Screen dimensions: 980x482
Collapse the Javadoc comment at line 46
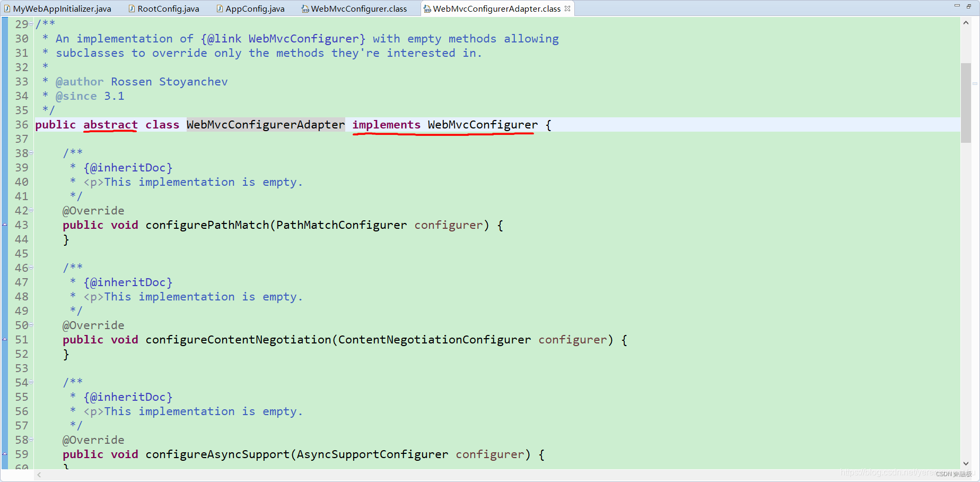tap(31, 268)
